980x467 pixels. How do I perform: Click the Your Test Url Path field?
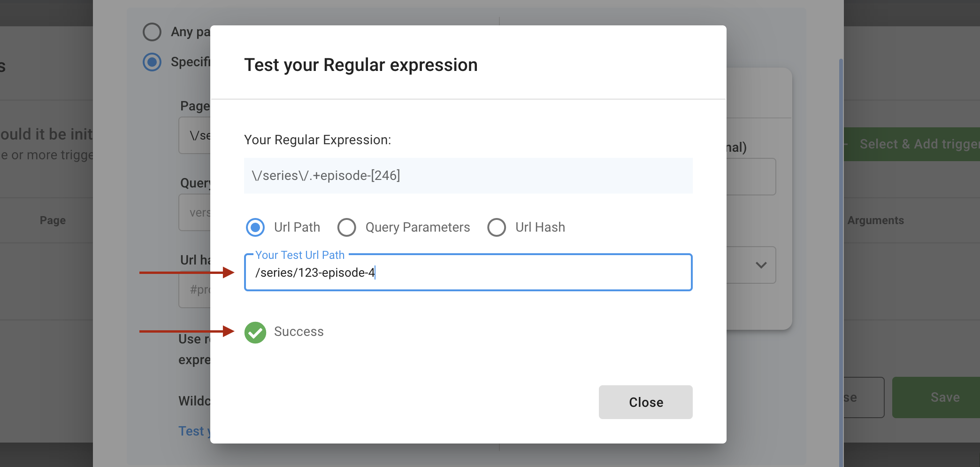tap(468, 272)
